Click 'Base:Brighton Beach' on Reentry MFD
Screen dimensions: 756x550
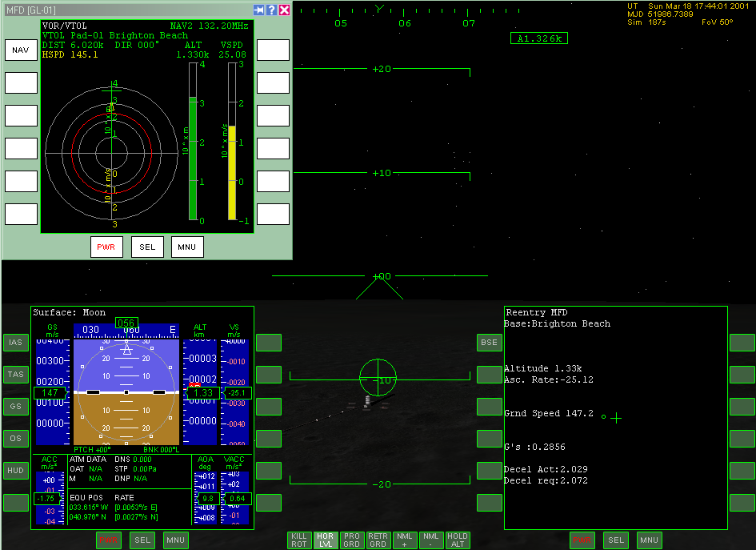[x=558, y=323]
